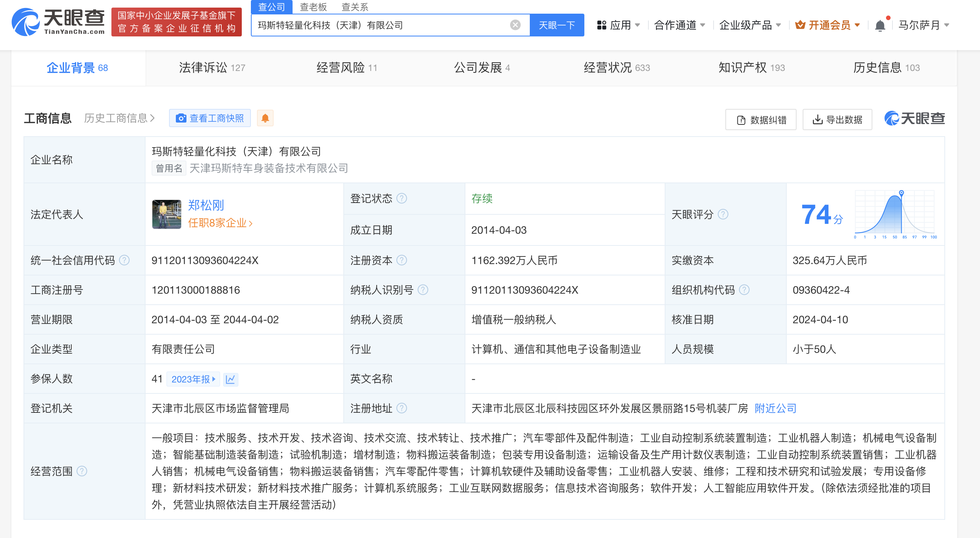This screenshot has width=980, height=538.
Task: Open the insured-count trend chart icon
Action: [230, 379]
